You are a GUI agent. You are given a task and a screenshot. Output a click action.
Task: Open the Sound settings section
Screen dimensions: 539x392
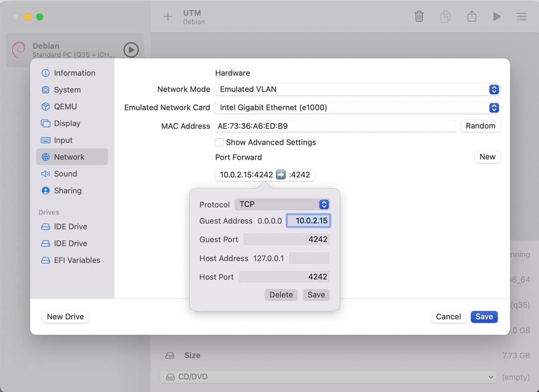click(72, 174)
